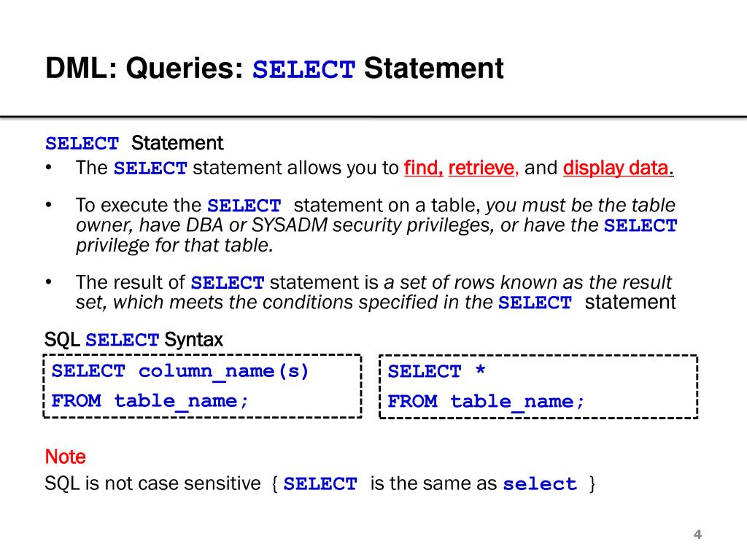
Task: Click the slide title SELECT keyword
Action: point(303,69)
